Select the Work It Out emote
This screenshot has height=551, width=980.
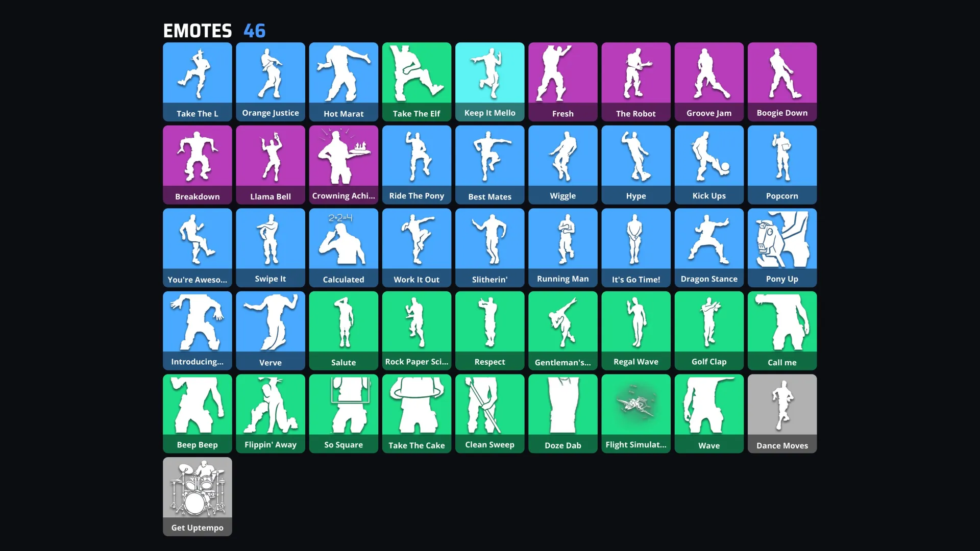pyautogui.click(x=416, y=248)
